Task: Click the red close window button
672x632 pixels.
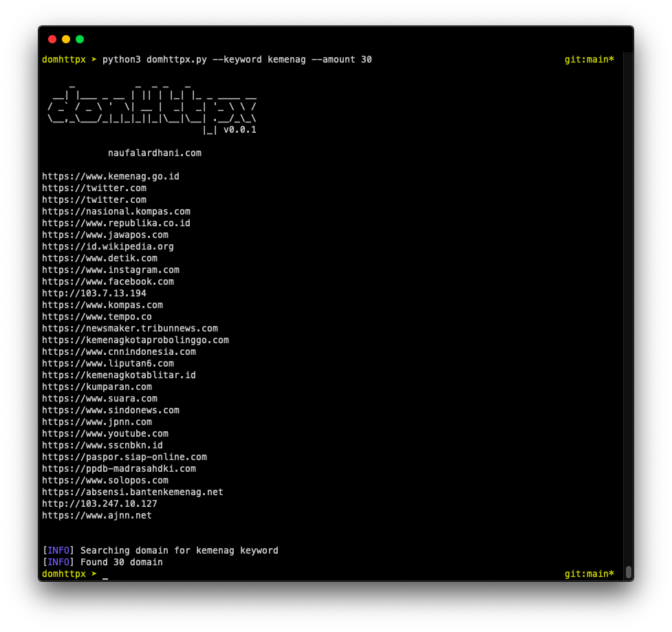Action: click(52, 39)
